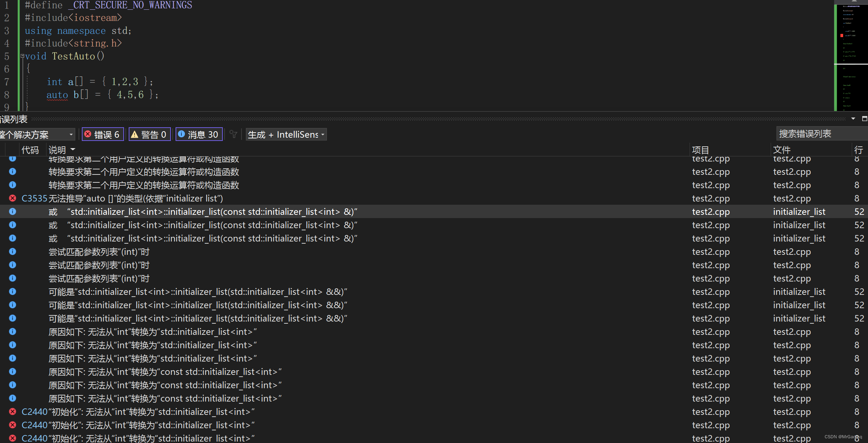This screenshot has height=443, width=868.
Task: Click the void TestAuto() function signature
Action: (65, 56)
